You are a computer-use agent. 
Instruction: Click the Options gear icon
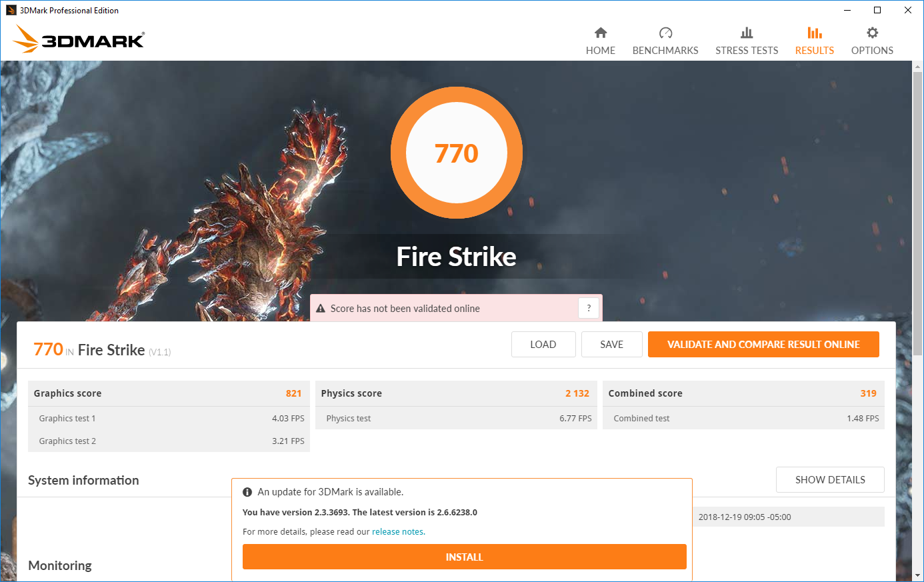872,33
